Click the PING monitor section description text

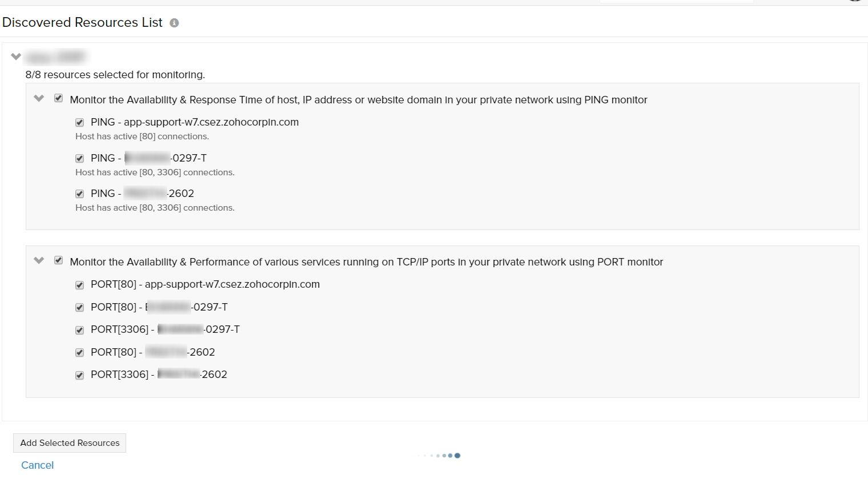358,100
